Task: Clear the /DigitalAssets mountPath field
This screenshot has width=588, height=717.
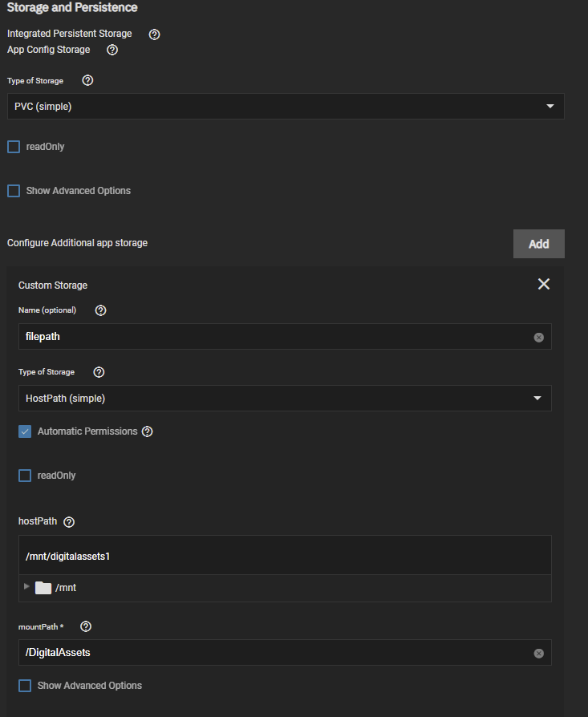Action: 538,654
